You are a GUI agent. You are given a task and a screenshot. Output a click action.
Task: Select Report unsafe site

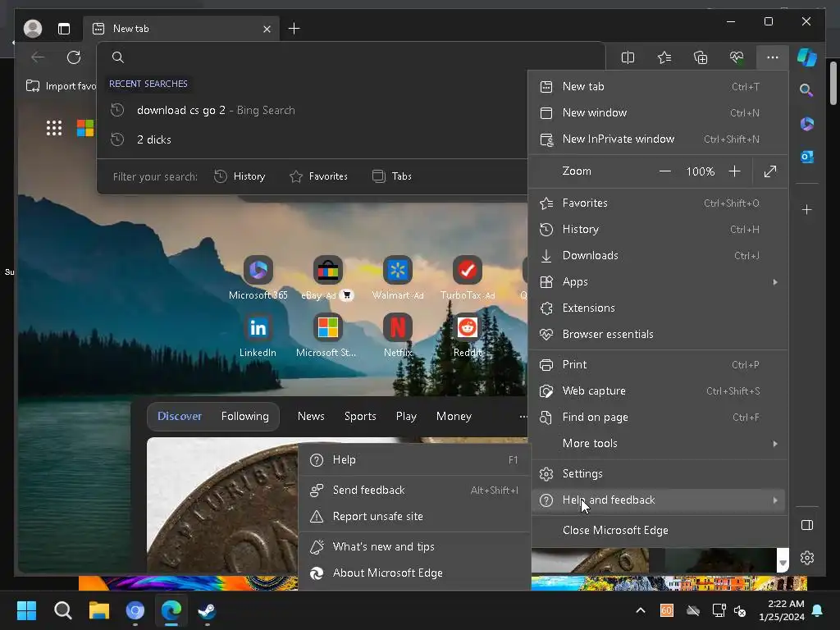pyautogui.click(x=414, y=517)
